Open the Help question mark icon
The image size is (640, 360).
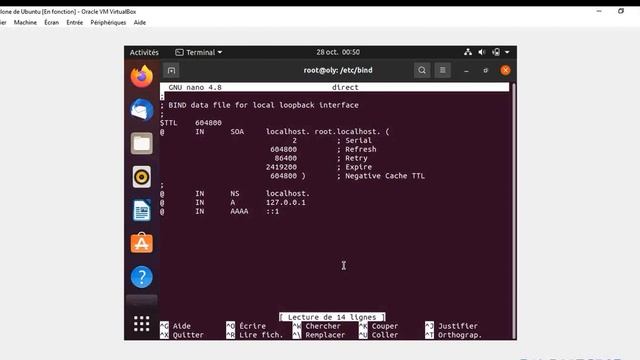coord(142,277)
